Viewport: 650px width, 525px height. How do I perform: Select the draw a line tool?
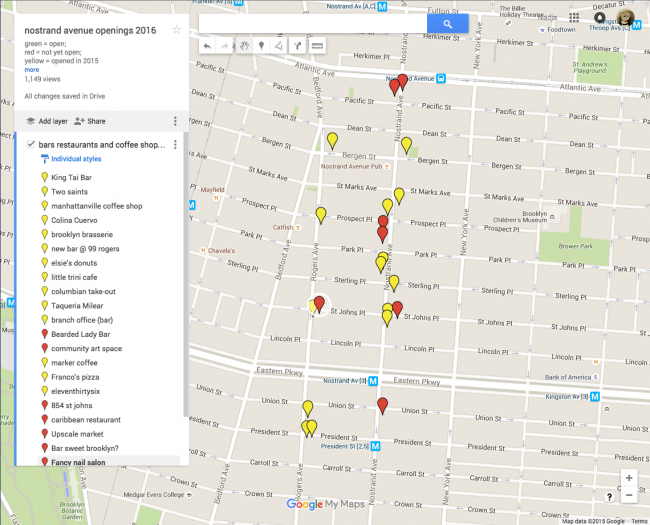pos(279,46)
